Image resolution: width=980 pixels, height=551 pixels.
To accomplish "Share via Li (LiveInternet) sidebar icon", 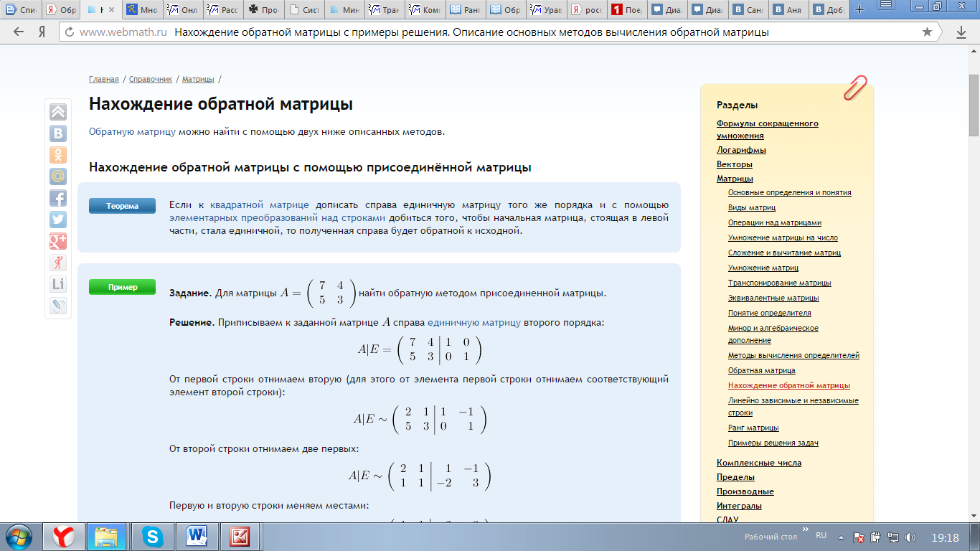I will pyautogui.click(x=57, y=284).
